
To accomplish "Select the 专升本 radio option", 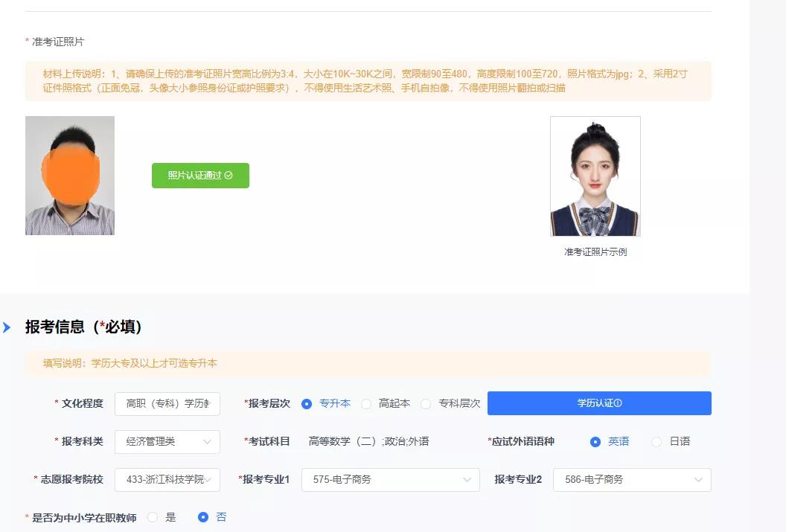I will 306,403.
